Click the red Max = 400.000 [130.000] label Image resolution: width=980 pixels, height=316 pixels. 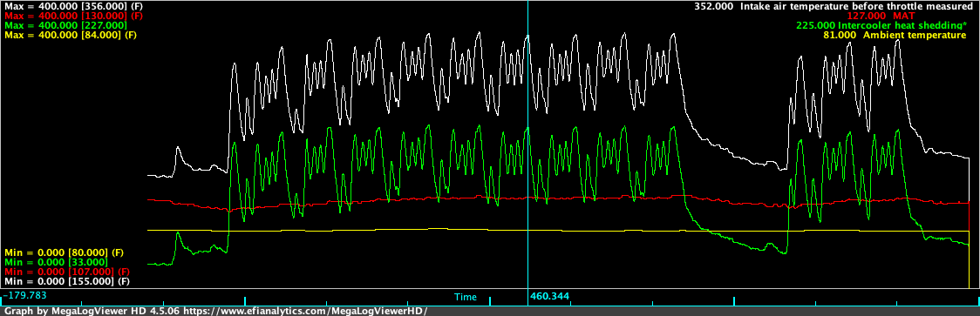coord(74,16)
